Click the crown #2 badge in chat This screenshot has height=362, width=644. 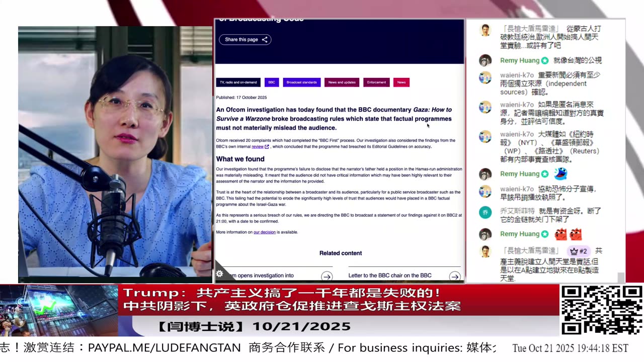(x=579, y=251)
